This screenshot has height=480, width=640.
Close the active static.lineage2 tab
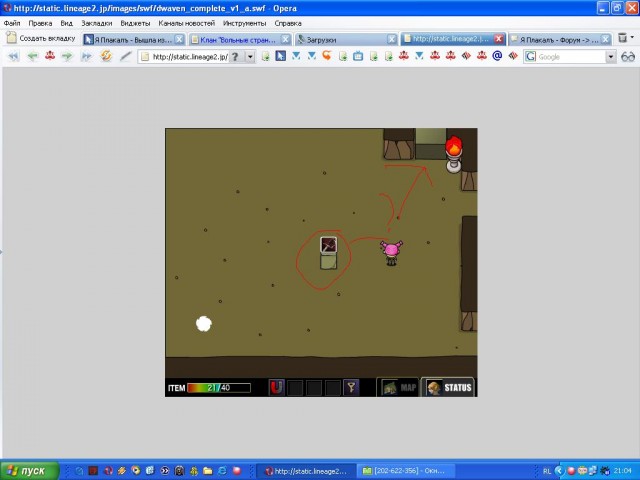pyautogui.click(x=498, y=39)
